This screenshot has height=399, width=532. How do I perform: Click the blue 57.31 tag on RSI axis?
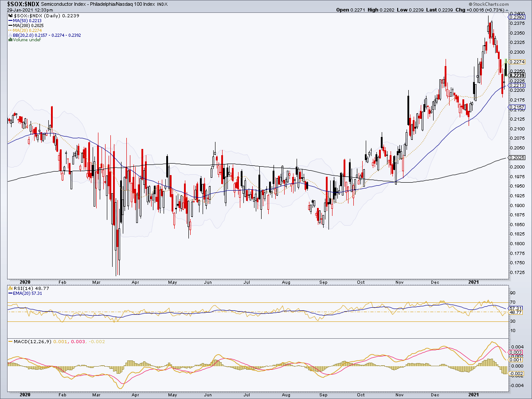[515, 308]
